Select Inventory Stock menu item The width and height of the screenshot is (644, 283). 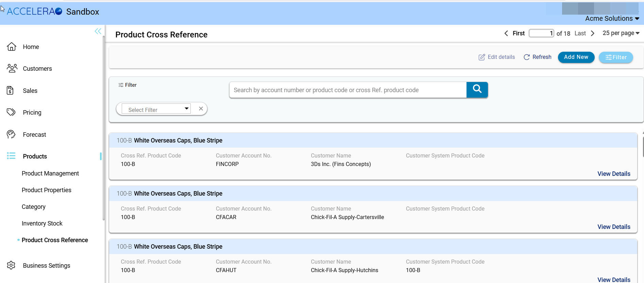42,223
